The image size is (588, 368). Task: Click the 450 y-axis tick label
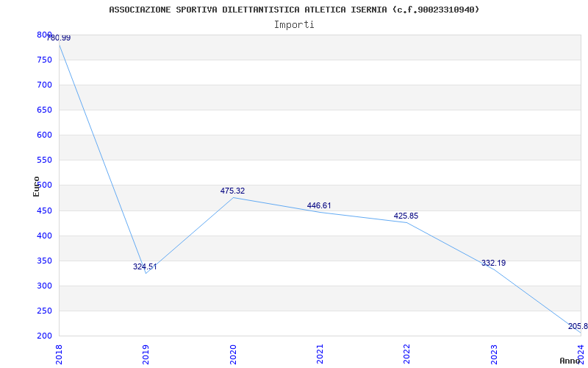(x=44, y=210)
